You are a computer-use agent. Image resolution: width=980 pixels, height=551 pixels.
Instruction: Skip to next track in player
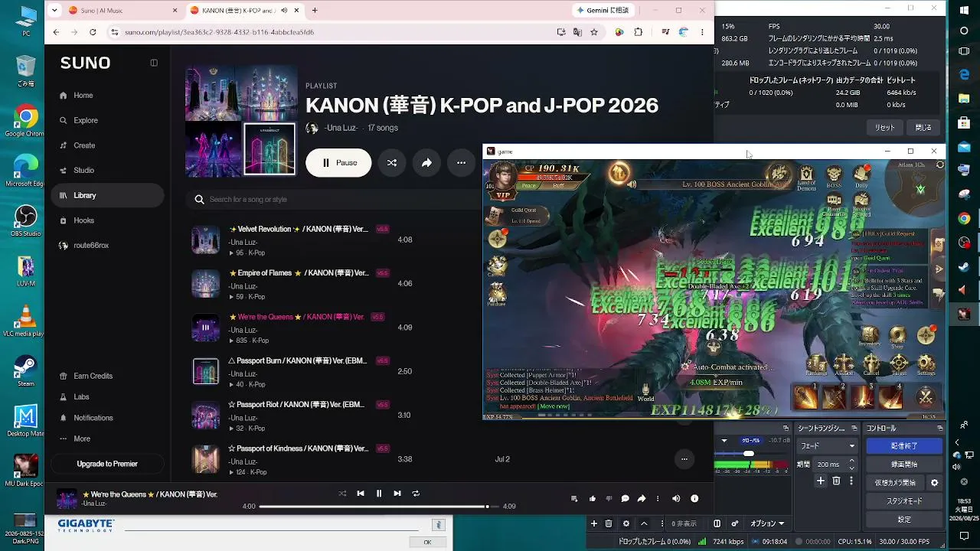tap(397, 494)
